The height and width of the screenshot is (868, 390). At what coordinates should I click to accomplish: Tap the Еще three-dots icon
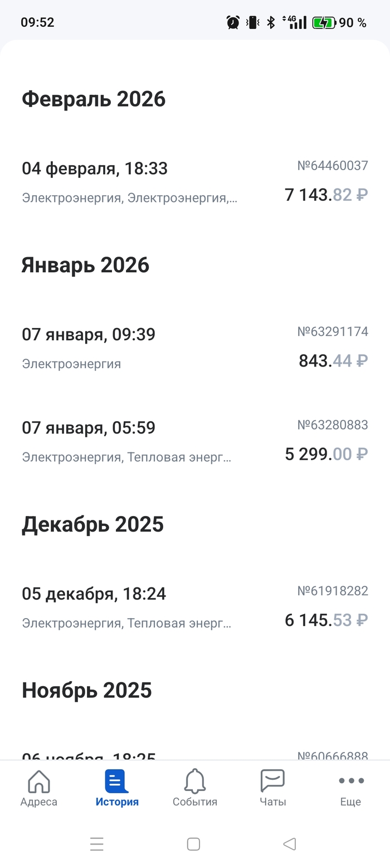point(351,781)
